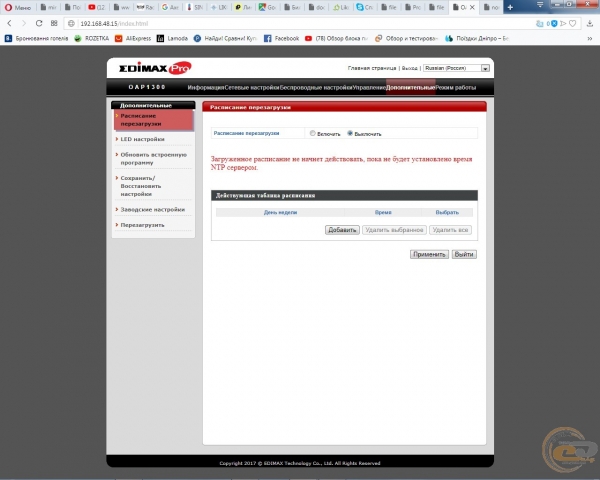This screenshot has width=600, height=480.
Task: Show more bookmarks with double chevron
Action: (590, 39)
